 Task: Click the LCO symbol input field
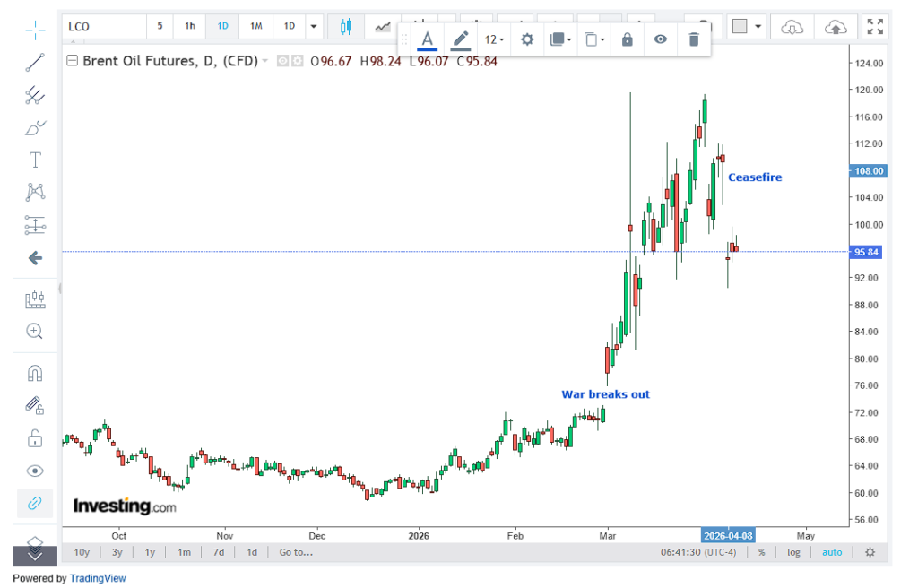pyautogui.click(x=99, y=26)
